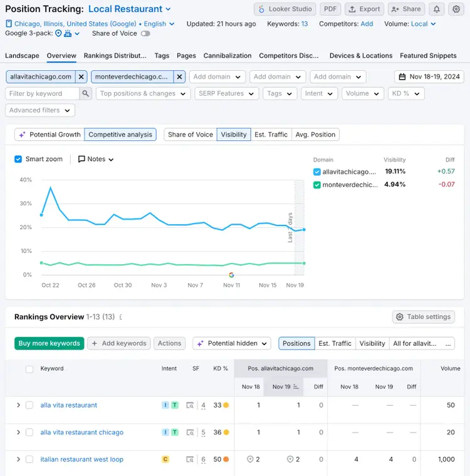Open the Nov 18-19, 2024 date picker

click(429, 77)
